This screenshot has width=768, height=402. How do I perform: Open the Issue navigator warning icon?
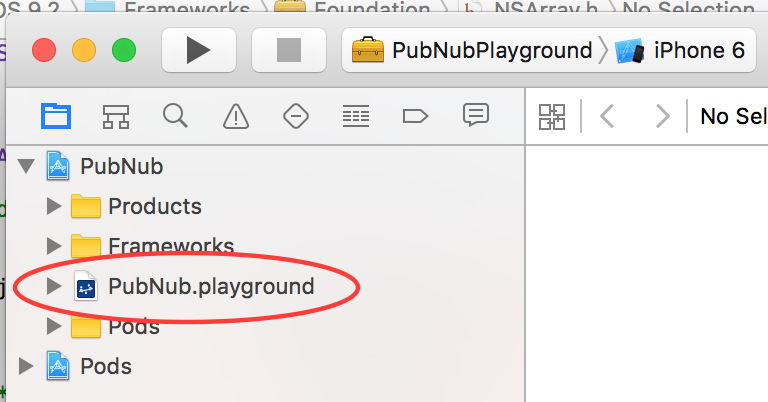(236, 117)
